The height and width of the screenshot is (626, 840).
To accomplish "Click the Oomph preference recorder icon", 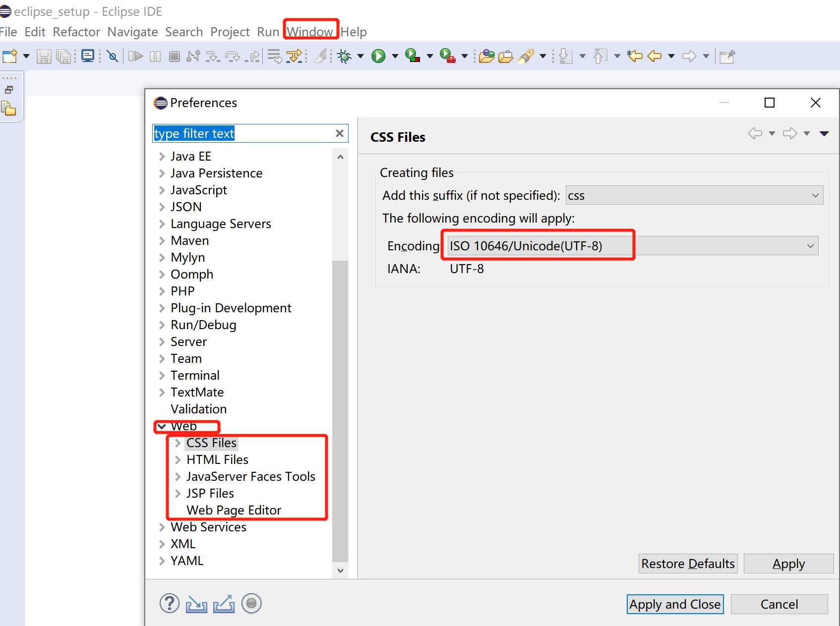I will pos(251,603).
